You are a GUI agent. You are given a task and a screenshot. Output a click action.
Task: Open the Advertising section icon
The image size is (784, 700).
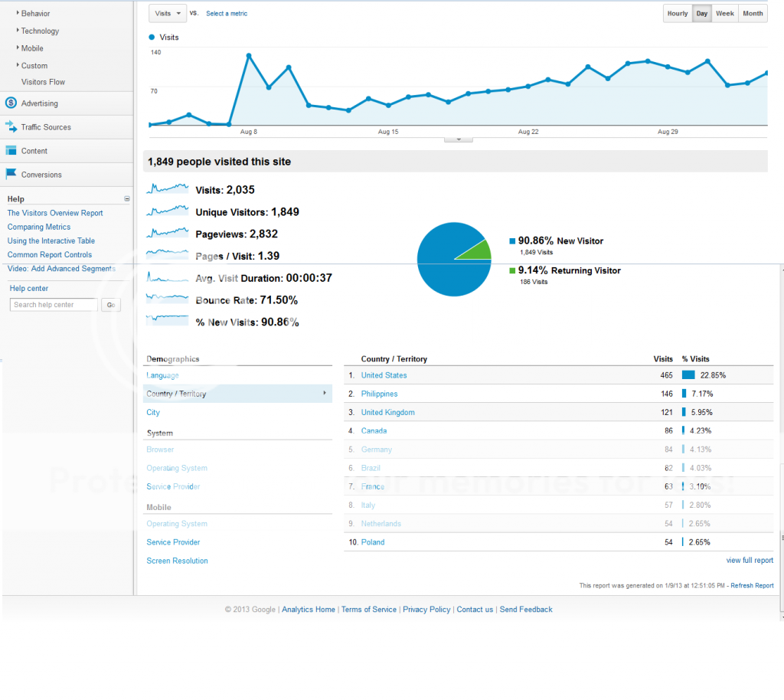coord(11,103)
